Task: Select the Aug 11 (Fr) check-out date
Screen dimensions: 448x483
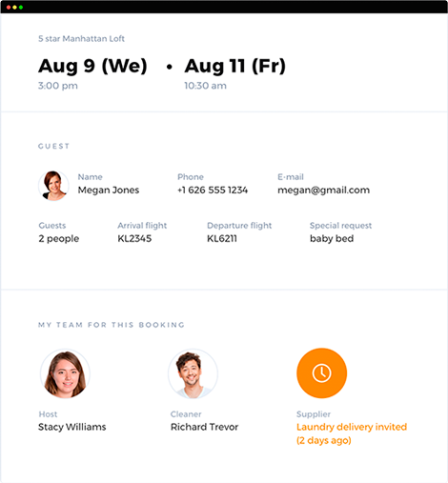Action: (x=235, y=66)
